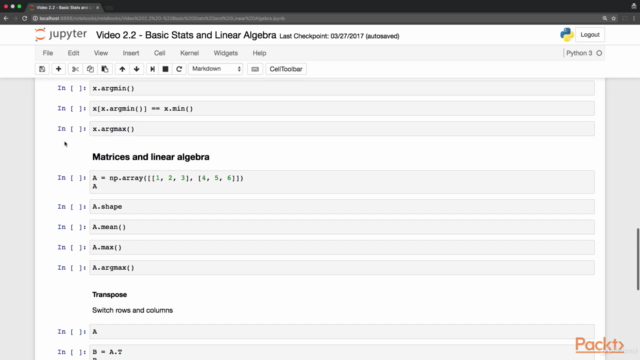Copy selected cells icon

pyautogui.click(x=90, y=69)
